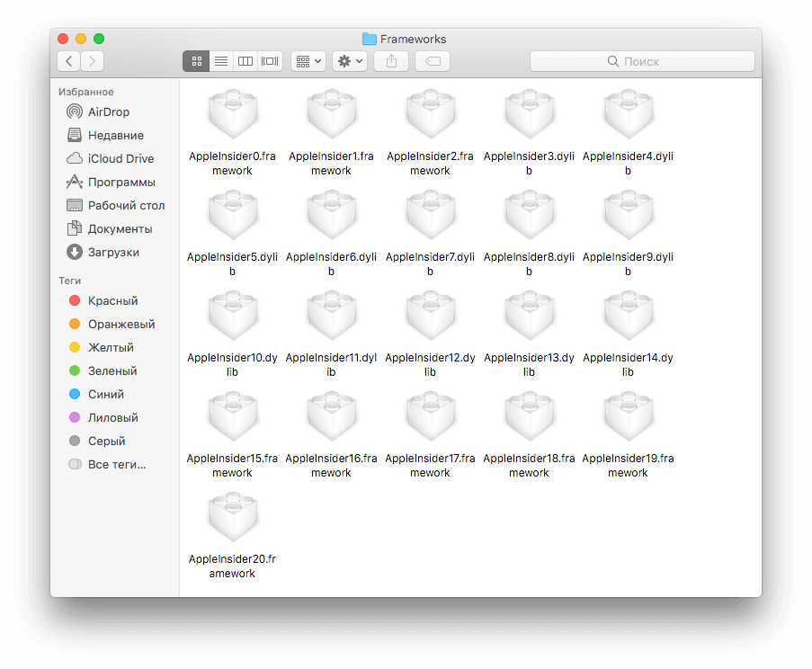Click the Frameworks folder icon in title bar

tap(370, 39)
